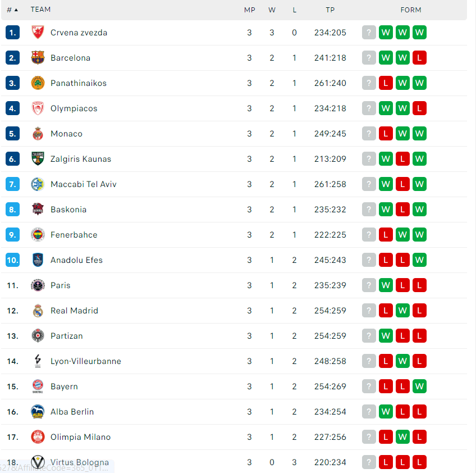Click the TP column header
476x473 pixels.
pyautogui.click(x=330, y=10)
